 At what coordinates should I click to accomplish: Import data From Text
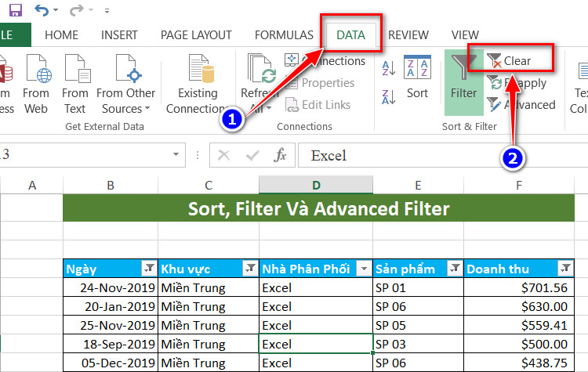click(75, 84)
